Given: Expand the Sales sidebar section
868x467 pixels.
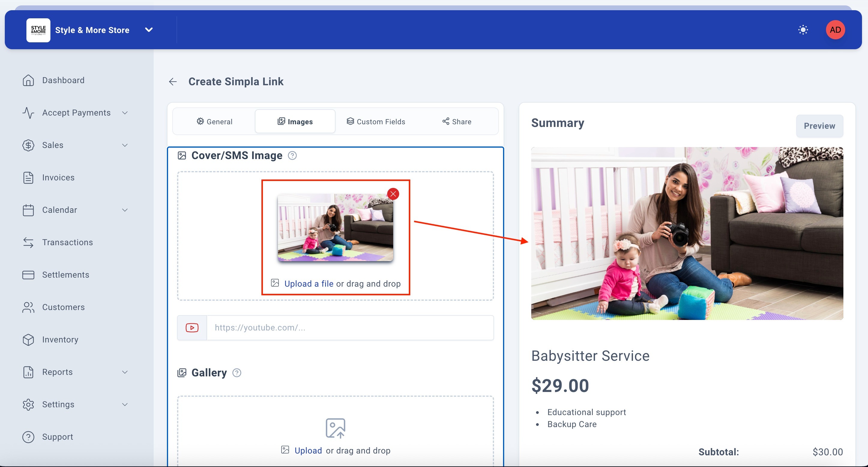Looking at the screenshot, I should [x=125, y=145].
